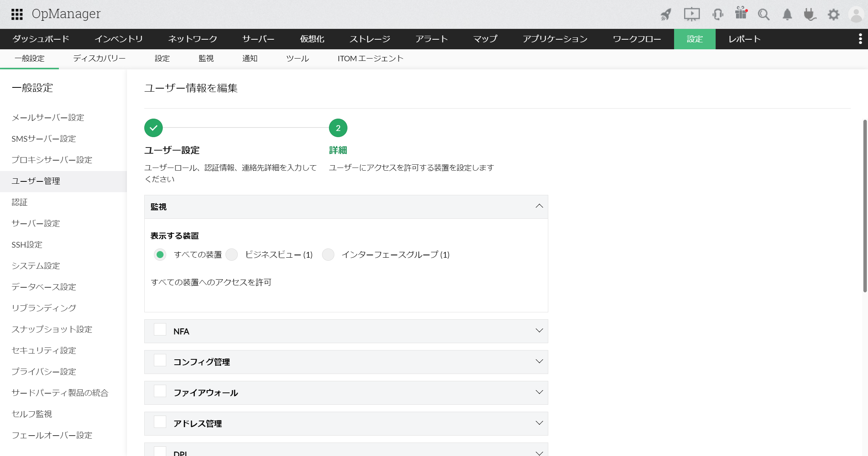The height and width of the screenshot is (456, 868).
Task: Select the インターフェースグループ radio option
Action: coord(328,255)
